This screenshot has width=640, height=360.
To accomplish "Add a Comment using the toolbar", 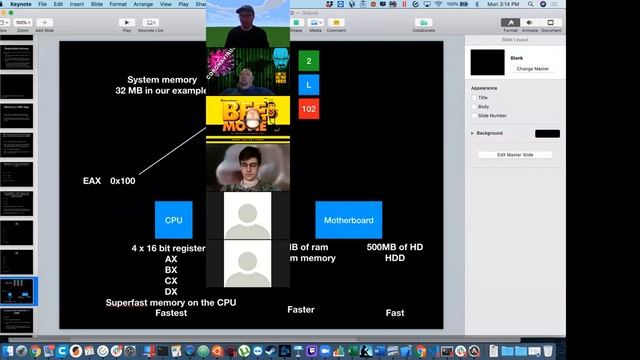I will (x=336, y=22).
